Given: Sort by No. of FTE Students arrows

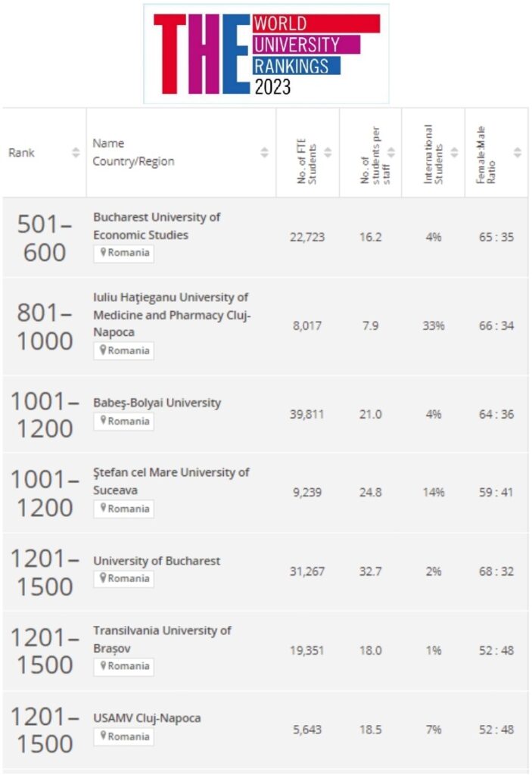Looking at the screenshot, I should click(x=328, y=153).
